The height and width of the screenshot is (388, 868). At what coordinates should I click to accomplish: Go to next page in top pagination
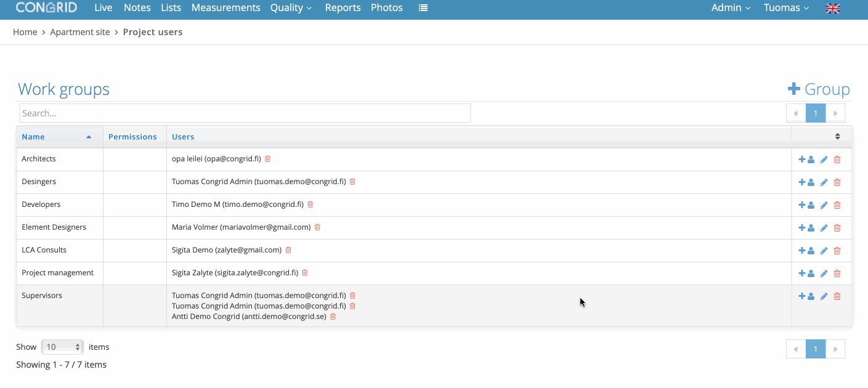coord(835,113)
